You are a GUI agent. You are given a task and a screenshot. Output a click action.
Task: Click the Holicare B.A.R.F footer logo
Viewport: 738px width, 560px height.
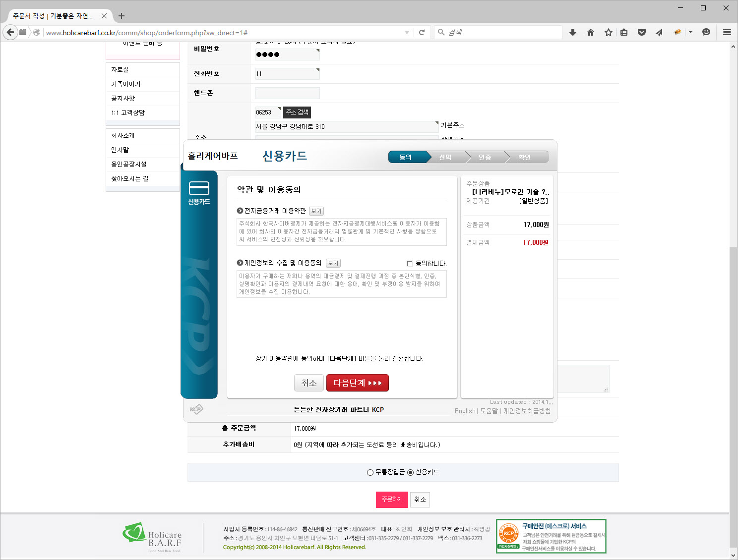pyautogui.click(x=152, y=538)
